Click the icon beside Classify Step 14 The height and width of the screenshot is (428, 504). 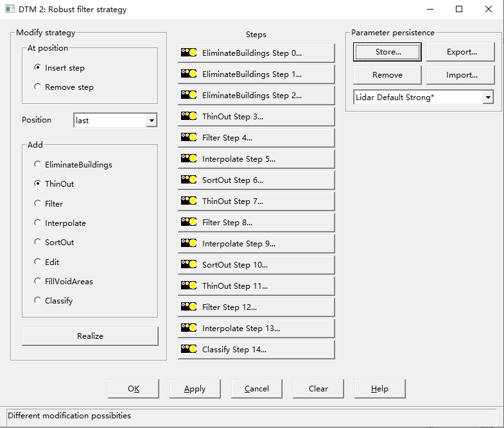point(189,350)
